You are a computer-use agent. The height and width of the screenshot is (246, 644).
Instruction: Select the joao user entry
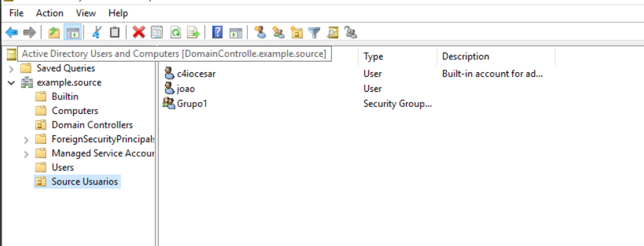tap(186, 89)
